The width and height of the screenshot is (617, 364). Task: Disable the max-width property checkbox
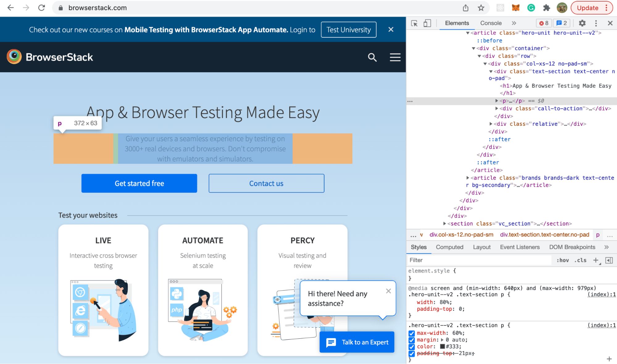coord(411,333)
